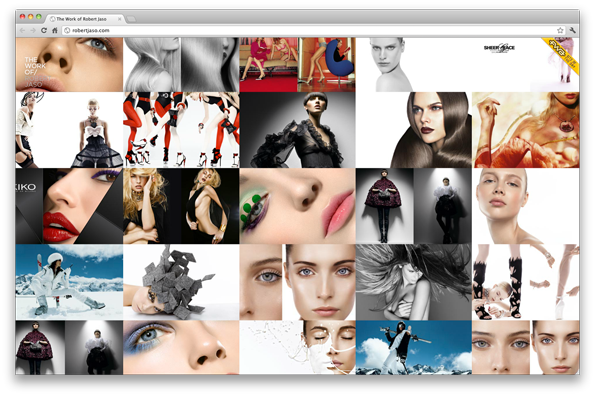The width and height of the screenshot is (595, 396).
Task: Focus the address bar showing robertjaso.com
Action: (x=313, y=30)
